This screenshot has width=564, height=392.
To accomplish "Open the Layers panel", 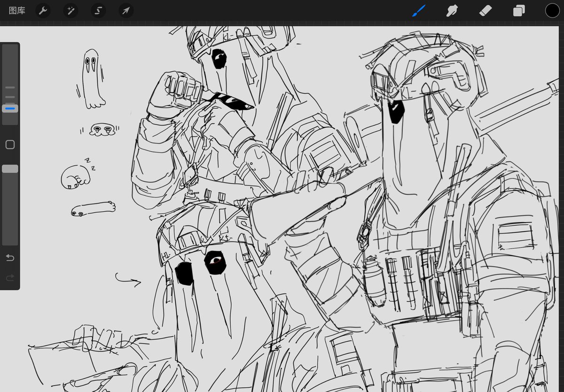I will click(519, 10).
